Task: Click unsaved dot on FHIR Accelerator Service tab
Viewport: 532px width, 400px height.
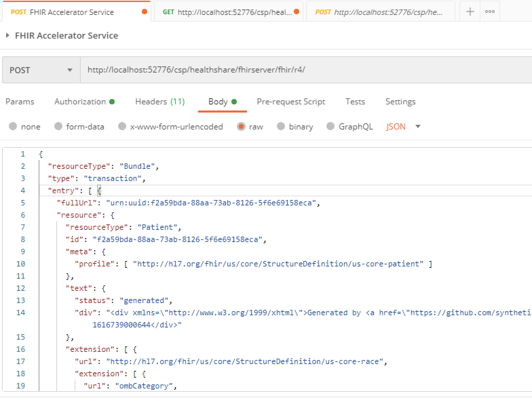Action: [x=144, y=12]
